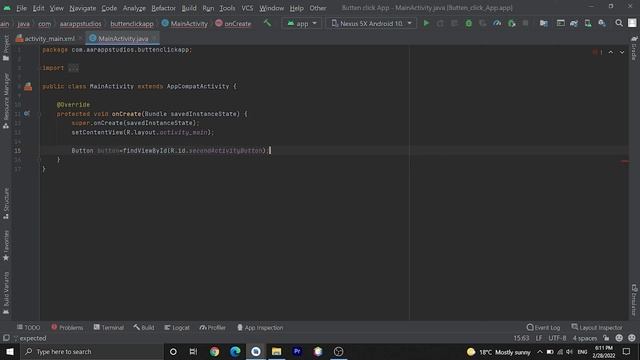
Task: Open the Build tool window button
Action: [144, 327]
